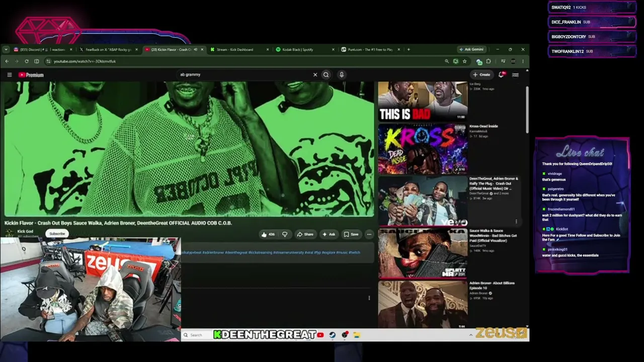The width and height of the screenshot is (644, 362).
Task: Switch to the FearBuck on X tab
Action: click(108, 49)
